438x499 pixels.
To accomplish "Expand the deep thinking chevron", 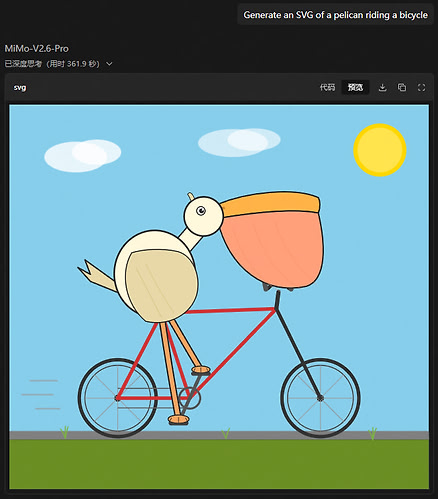I will [x=109, y=64].
